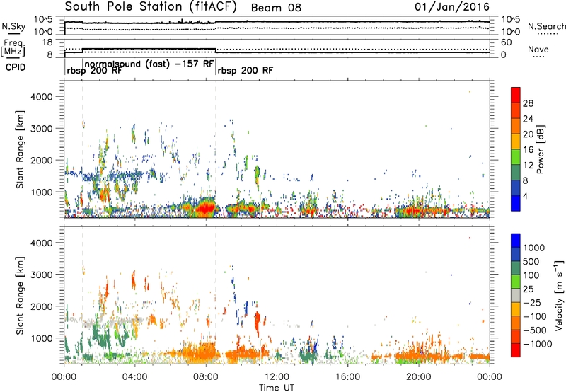The height and width of the screenshot is (392, 566).
Task: Click the '18' frequency axis tick label
Action: coord(47,42)
